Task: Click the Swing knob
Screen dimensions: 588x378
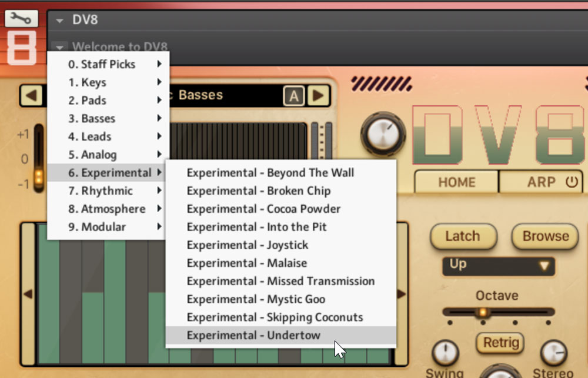Action: pyautogui.click(x=445, y=353)
